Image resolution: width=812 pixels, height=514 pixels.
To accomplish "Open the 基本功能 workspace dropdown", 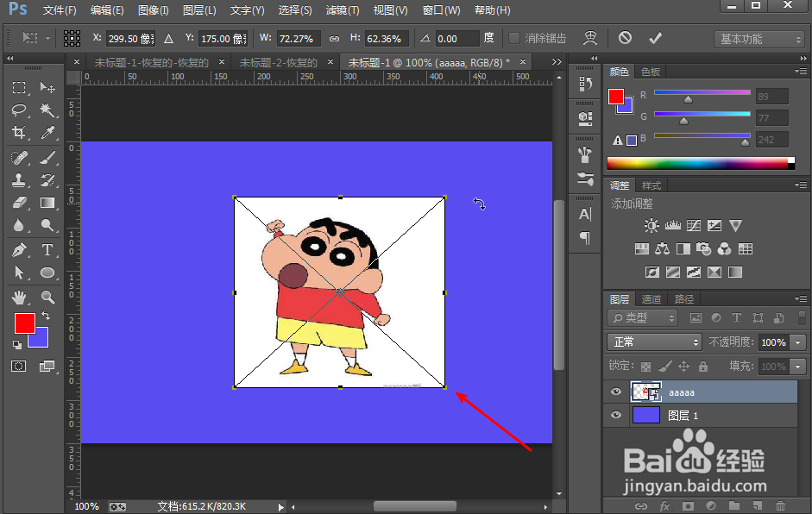I will click(x=758, y=39).
